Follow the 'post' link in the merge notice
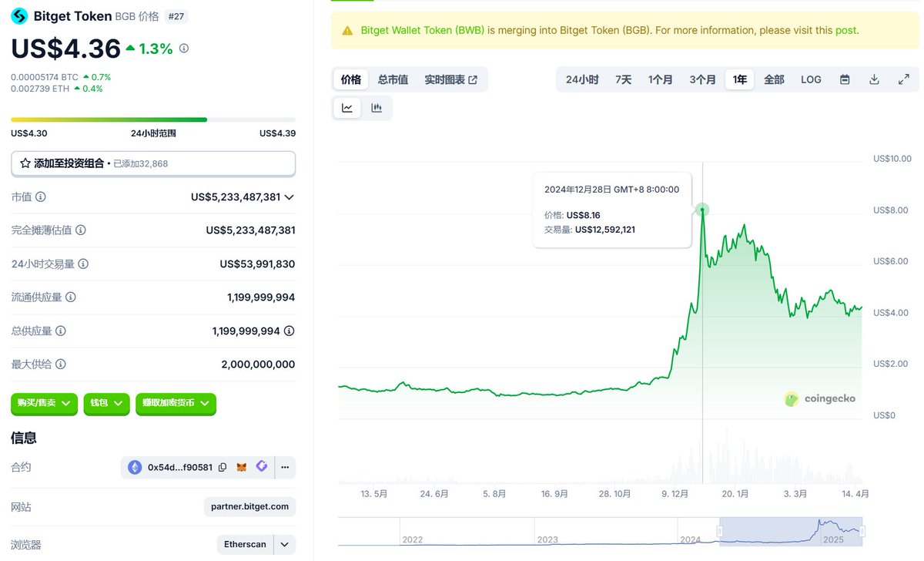This screenshot has height=561, width=924. [846, 31]
